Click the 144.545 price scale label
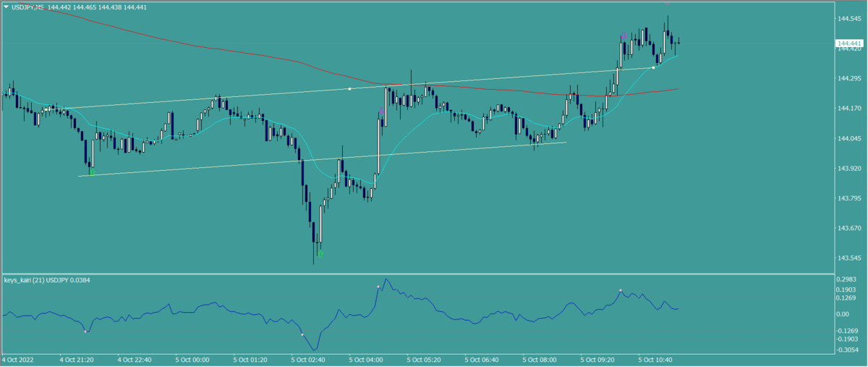This screenshot has width=868, height=367. point(849,18)
